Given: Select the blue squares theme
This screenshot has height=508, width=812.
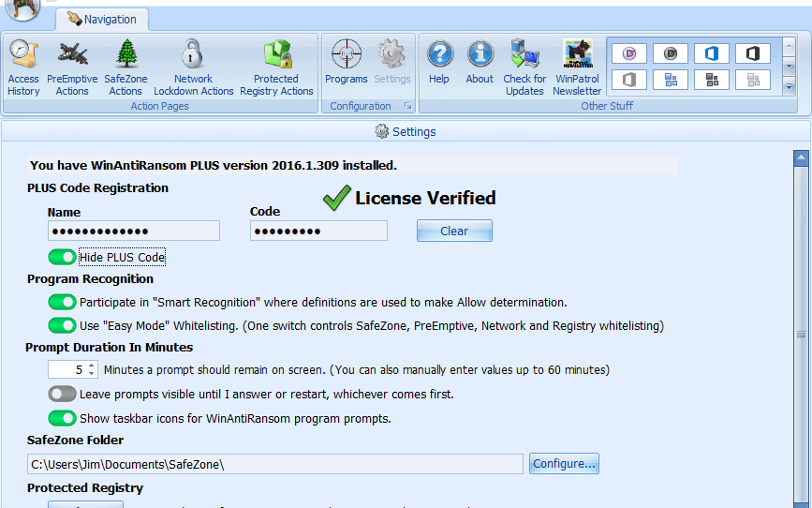Looking at the screenshot, I should pos(671,80).
